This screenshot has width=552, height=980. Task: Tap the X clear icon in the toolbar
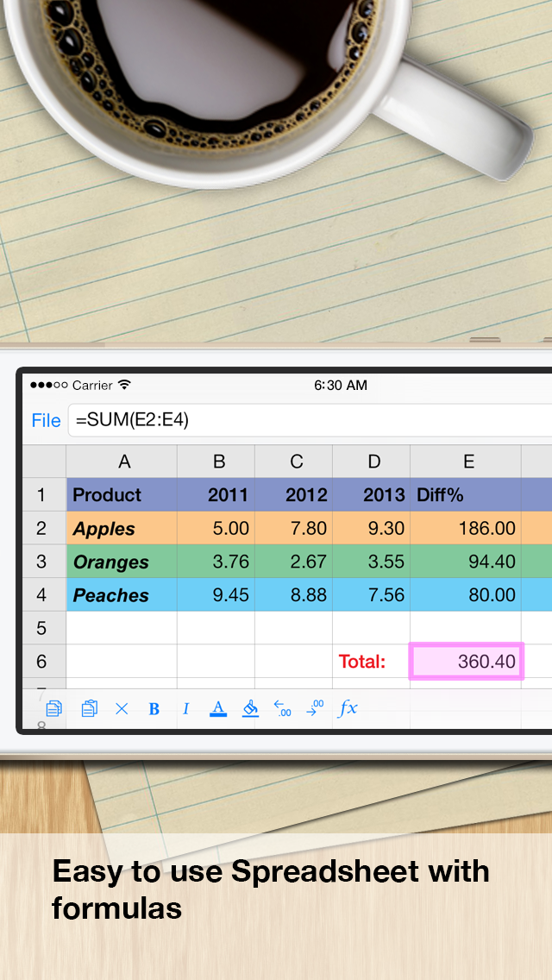[122, 709]
